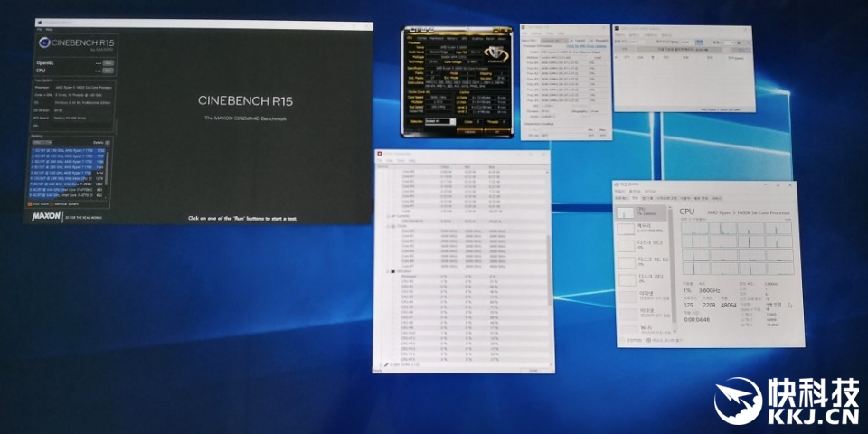Click the Value column header in the sensor window

click(x=445, y=166)
